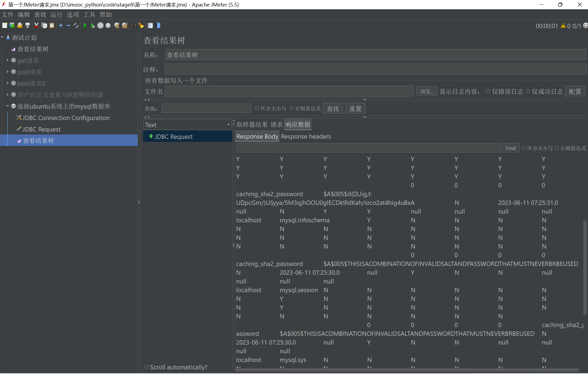Click the Open folder icon
Screen dimensions: 588x374
click(20, 25)
